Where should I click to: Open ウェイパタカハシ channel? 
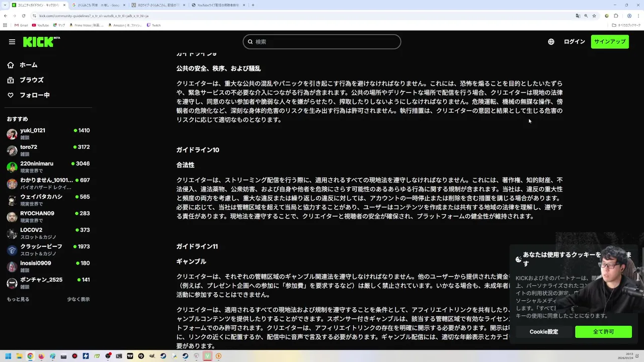point(48,200)
